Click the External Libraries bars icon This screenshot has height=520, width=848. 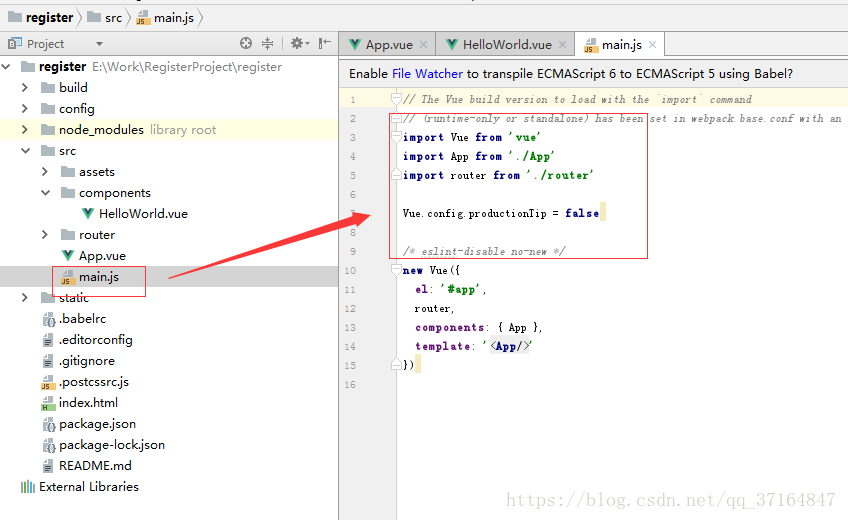[28, 487]
